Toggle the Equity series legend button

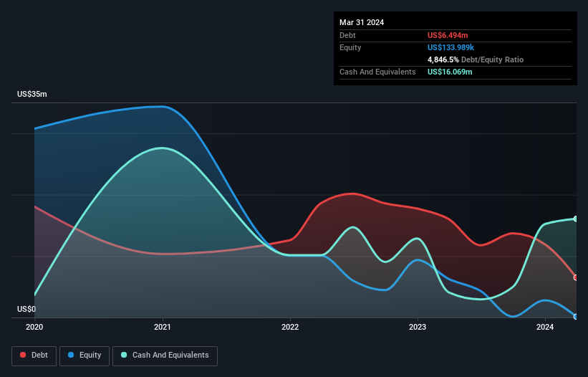[85, 355]
